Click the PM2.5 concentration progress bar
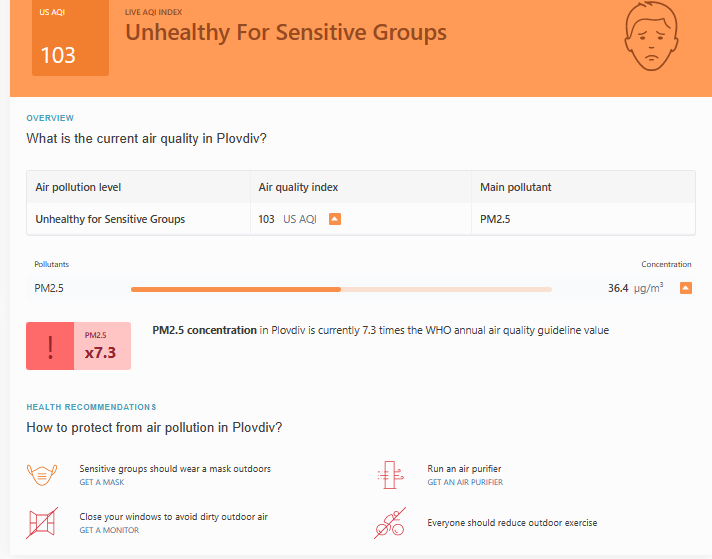 (341, 289)
